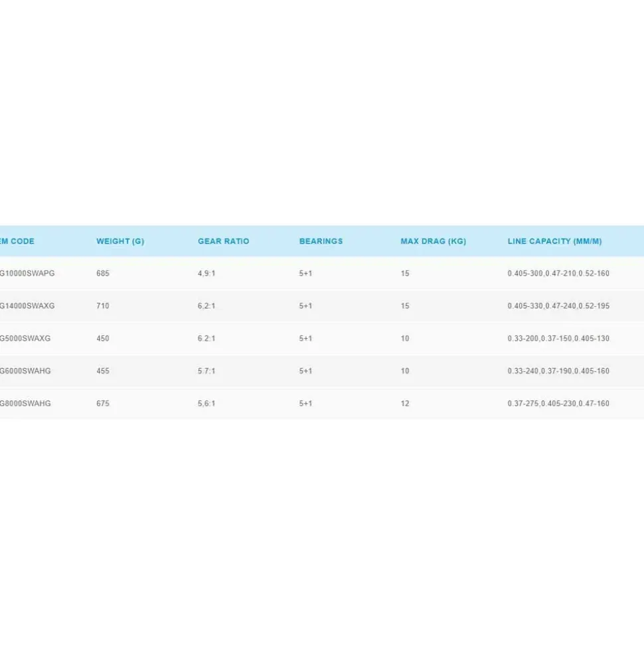Click the weight value 685
Image resolution: width=644 pixels, height=645 pixels.
(x=103, y=274)
